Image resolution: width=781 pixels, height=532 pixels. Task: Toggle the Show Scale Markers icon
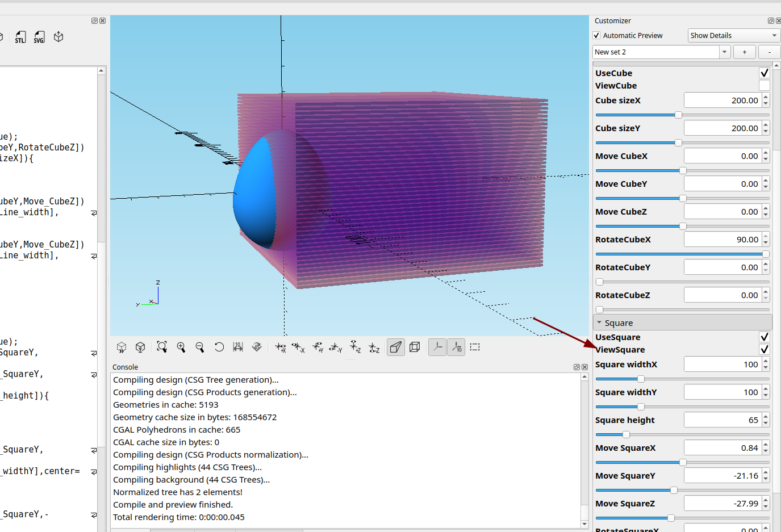[x=456, y=347]
